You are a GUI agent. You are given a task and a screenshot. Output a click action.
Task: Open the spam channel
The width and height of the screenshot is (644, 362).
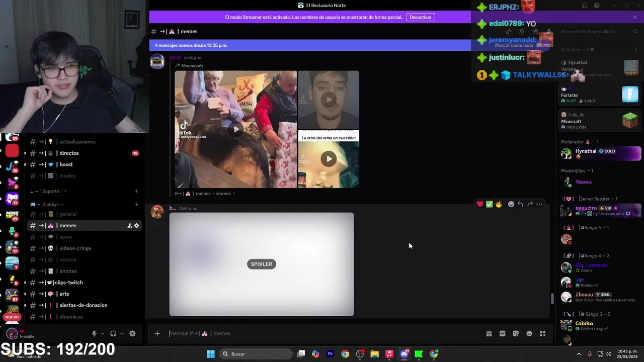coord(84,237)
